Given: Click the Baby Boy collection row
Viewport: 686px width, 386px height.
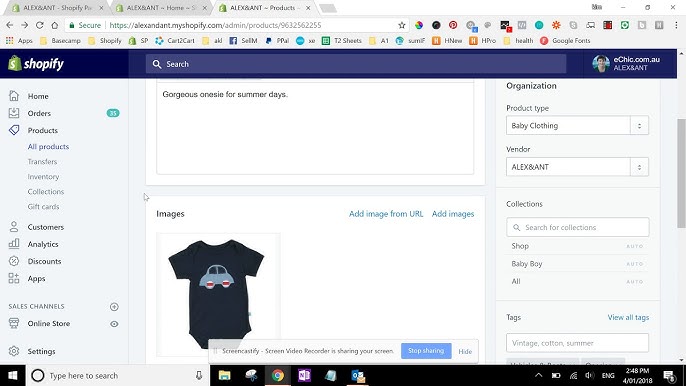Looking at the screenshot, I should coord(578,264).
